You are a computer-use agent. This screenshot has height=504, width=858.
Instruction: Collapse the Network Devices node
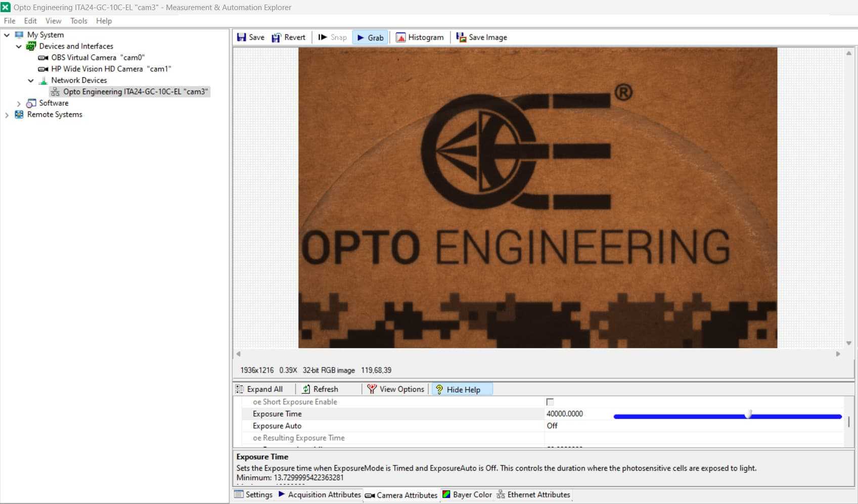[31, 81]
